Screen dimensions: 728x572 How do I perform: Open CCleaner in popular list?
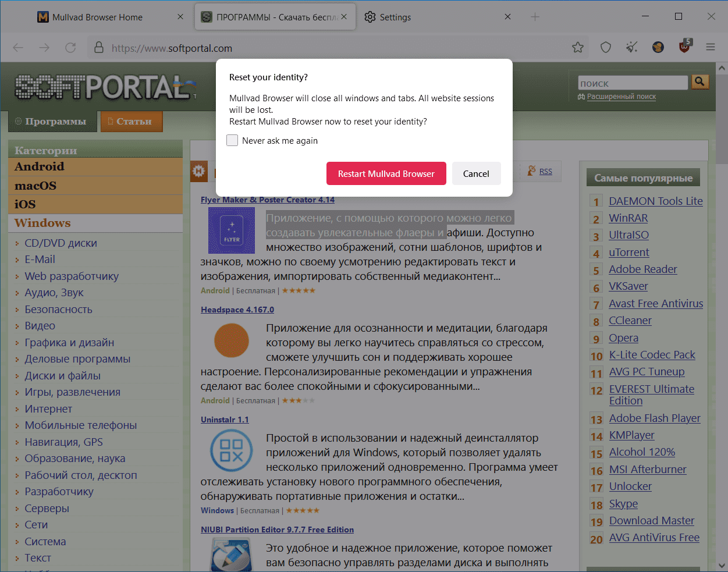pyautogui.click(x=630, y=320)
